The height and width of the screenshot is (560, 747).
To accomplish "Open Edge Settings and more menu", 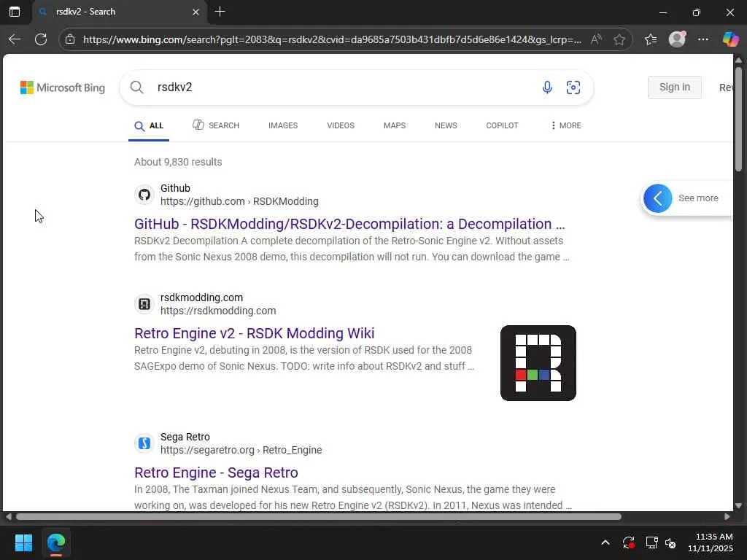I will [x=703, y=39].
